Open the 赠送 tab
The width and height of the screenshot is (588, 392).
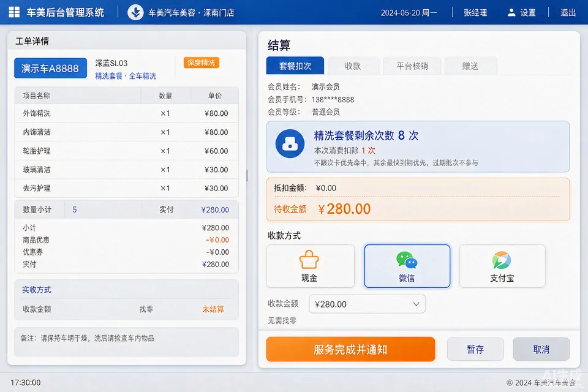(470, 66)
